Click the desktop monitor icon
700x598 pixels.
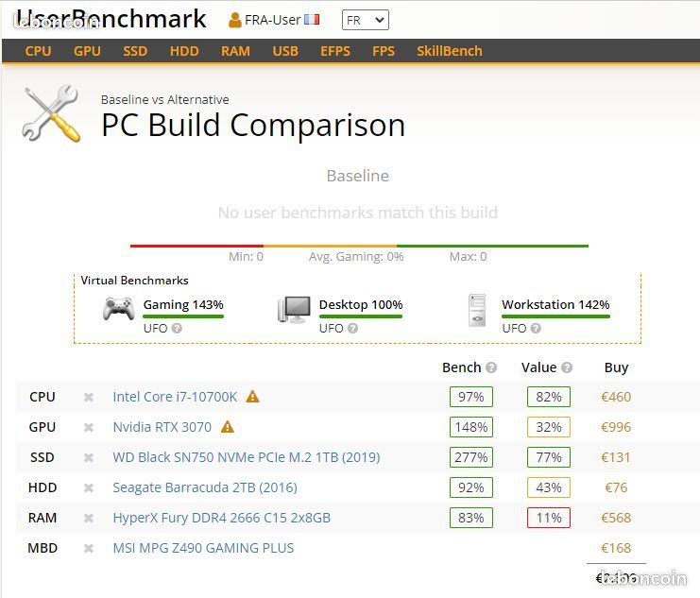(x=294, y=310)
